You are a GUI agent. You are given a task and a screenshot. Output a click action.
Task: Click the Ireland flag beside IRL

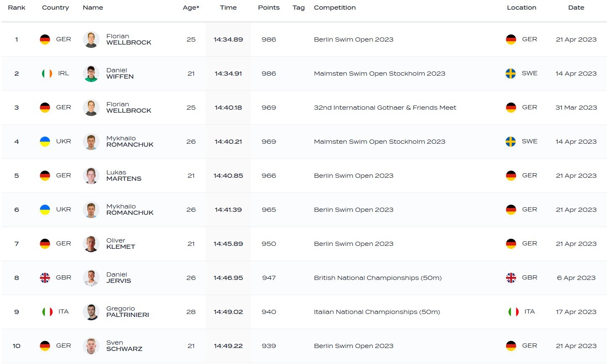pos(47,74)
